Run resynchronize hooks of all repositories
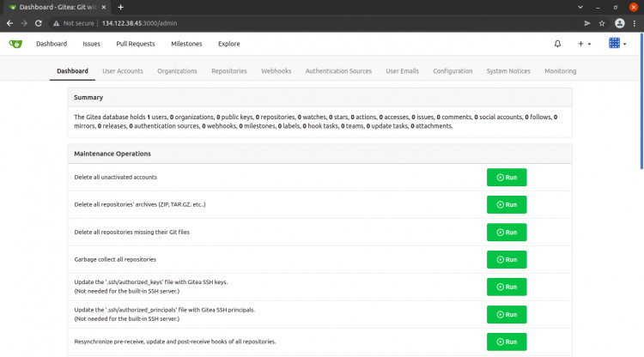The height and width of the screenshot is (357, 644). (x=507, y=342)
